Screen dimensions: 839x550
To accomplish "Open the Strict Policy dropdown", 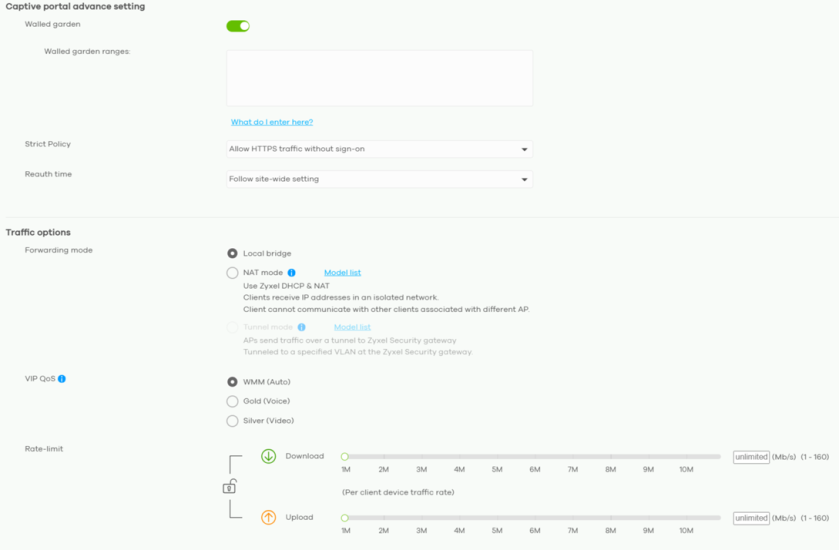I will 379,149.
